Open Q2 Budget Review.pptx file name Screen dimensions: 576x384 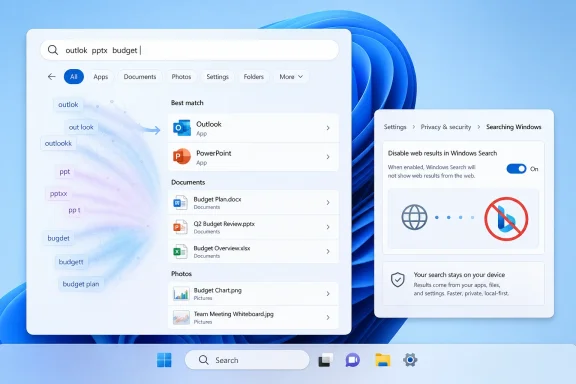[x=224, y=223]
